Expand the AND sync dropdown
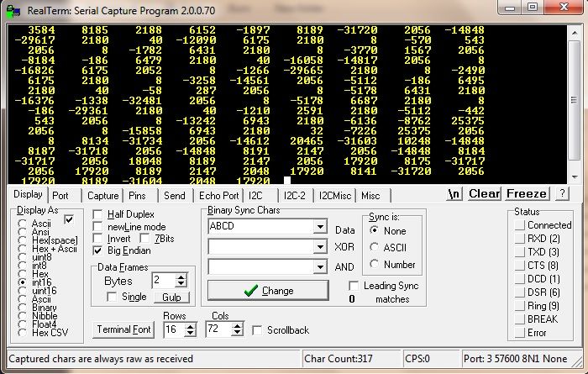The height and width of the screenshot is (374, 588). coord(320,267)
